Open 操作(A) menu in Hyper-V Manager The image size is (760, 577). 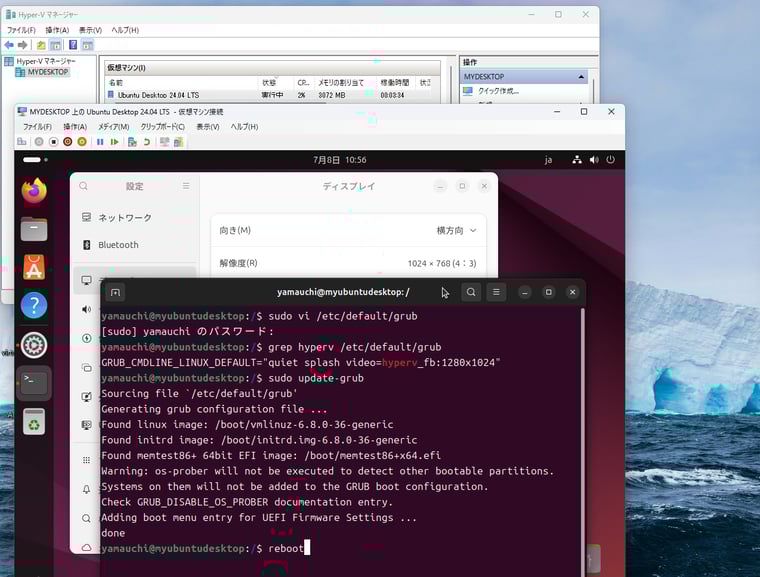click(x=57, y=30)
